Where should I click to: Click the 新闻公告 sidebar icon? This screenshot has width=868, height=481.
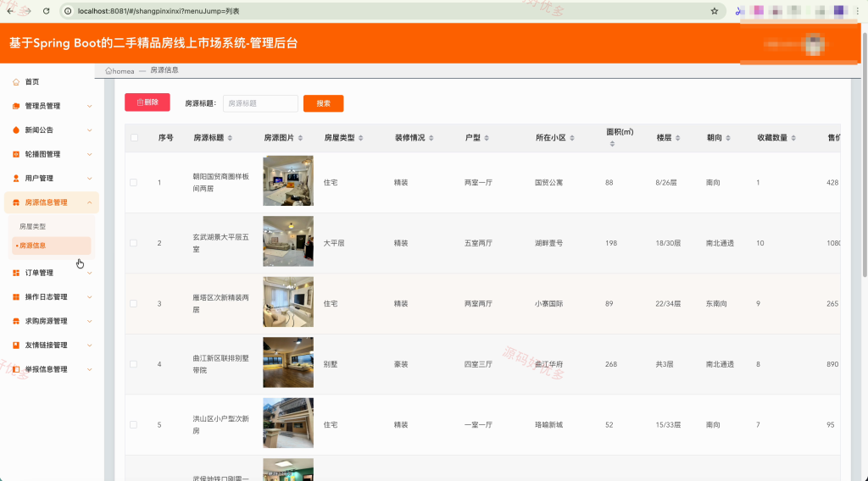click(16, 130)
